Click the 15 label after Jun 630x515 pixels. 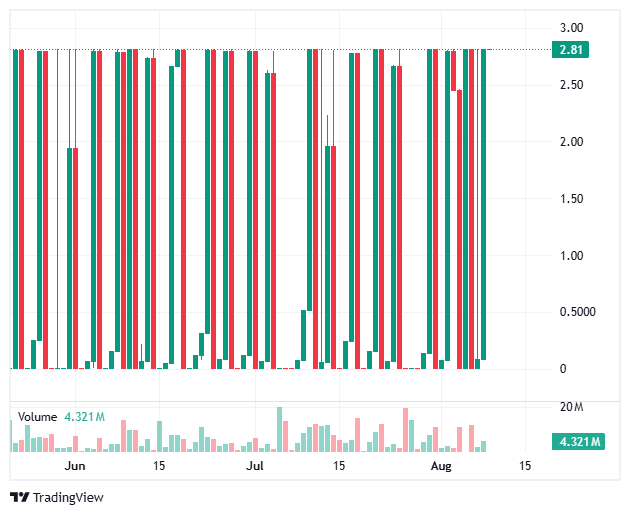pyautogui.click(x=159, y=466)
